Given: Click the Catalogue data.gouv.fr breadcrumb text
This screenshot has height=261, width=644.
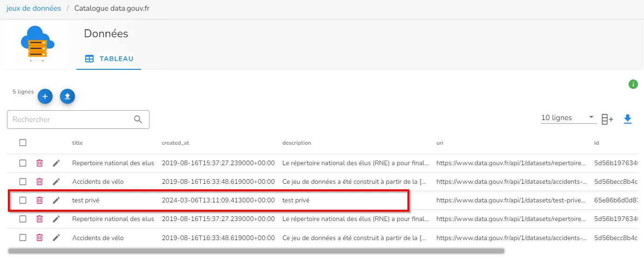Looking at the screenshot, I should coord(112,8).
